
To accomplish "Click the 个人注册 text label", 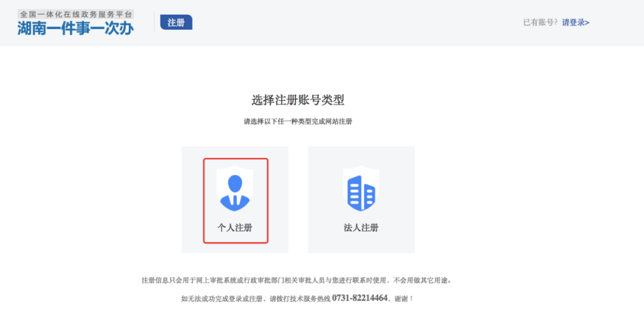I will coord(235,228).
